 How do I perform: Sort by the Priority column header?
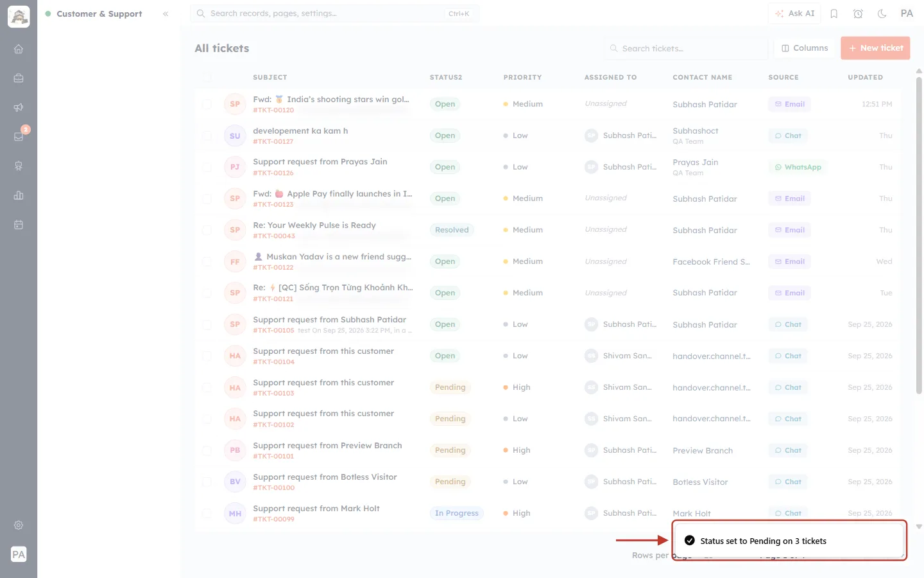[522, 77]
